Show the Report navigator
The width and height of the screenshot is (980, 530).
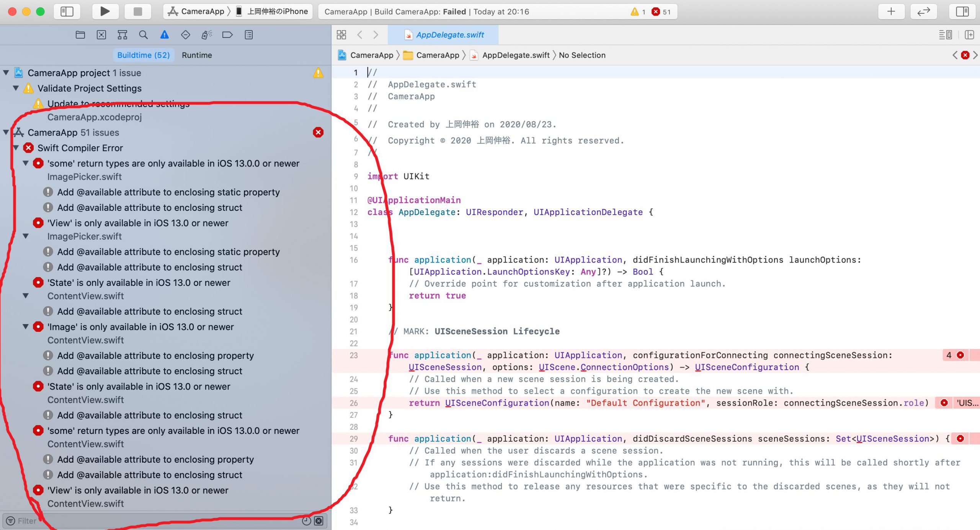(x=249, y=35)
